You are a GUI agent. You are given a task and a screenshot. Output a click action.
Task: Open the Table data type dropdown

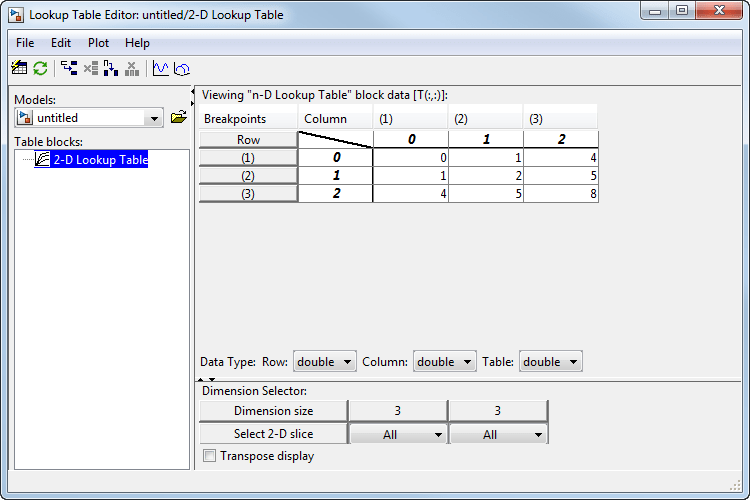point(551,362)
